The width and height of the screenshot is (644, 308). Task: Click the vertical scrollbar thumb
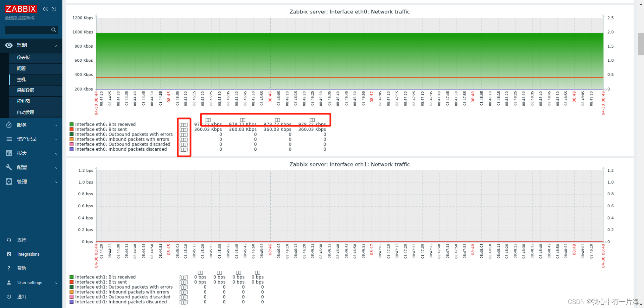(641, 44)
